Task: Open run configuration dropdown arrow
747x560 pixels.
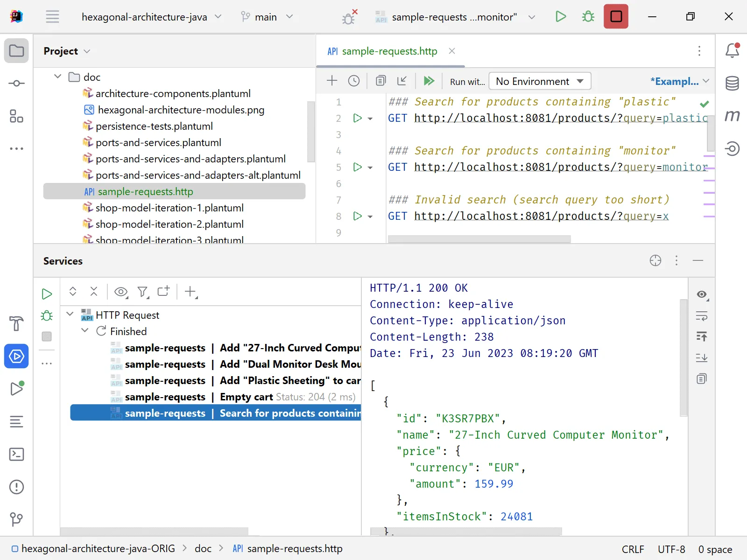Action: (531, 17)
